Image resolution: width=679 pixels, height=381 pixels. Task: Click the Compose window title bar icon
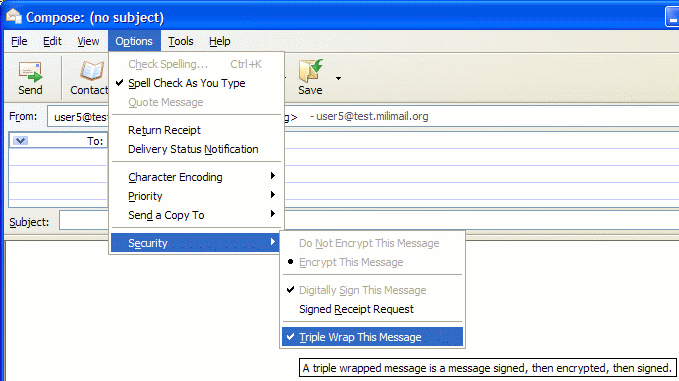point(13,16)
